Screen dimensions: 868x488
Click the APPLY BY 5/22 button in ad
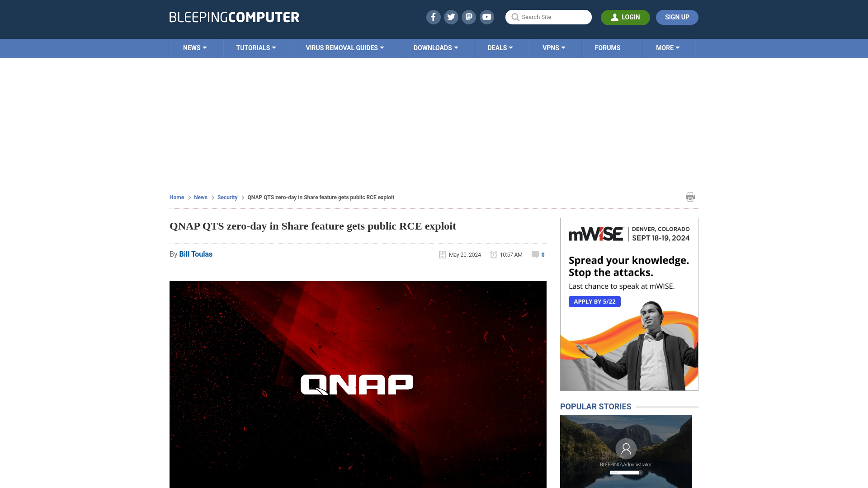click(594, 301)
